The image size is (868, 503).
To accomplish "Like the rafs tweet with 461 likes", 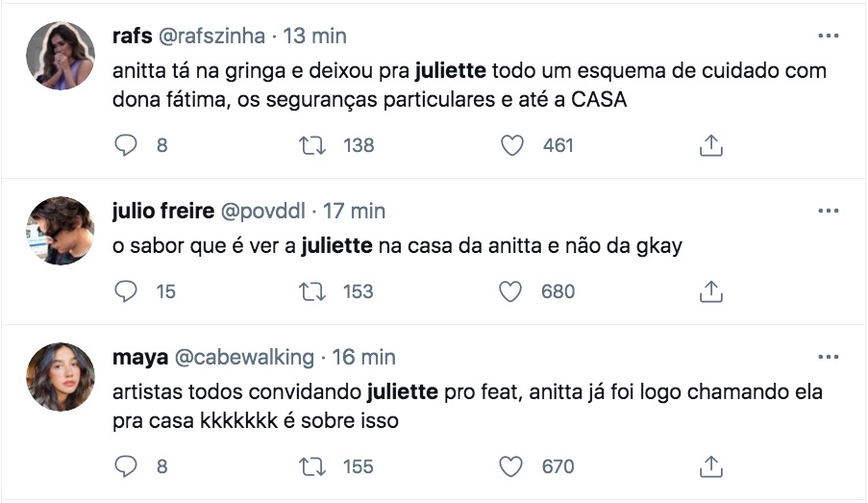I will pos(513,145).
